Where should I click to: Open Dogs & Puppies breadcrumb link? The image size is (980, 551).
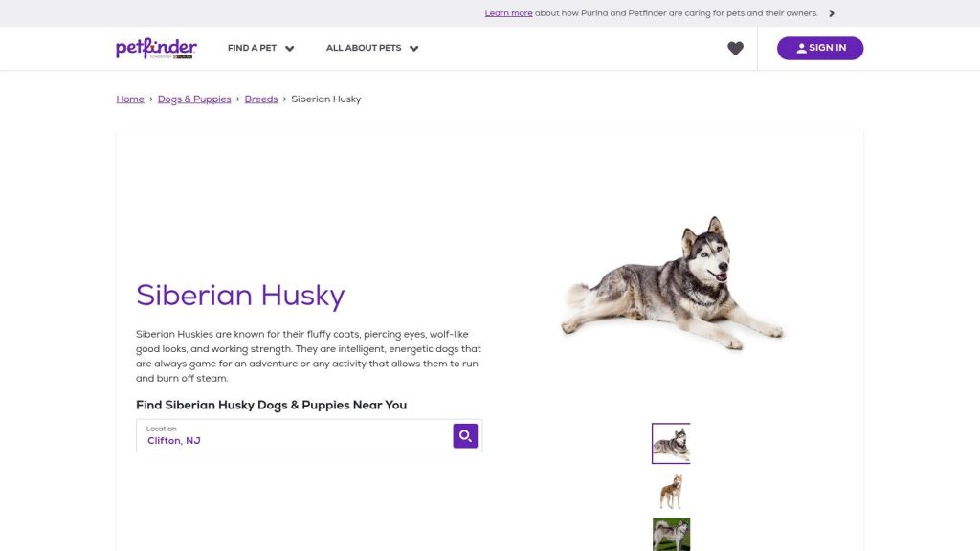(194, 99)
